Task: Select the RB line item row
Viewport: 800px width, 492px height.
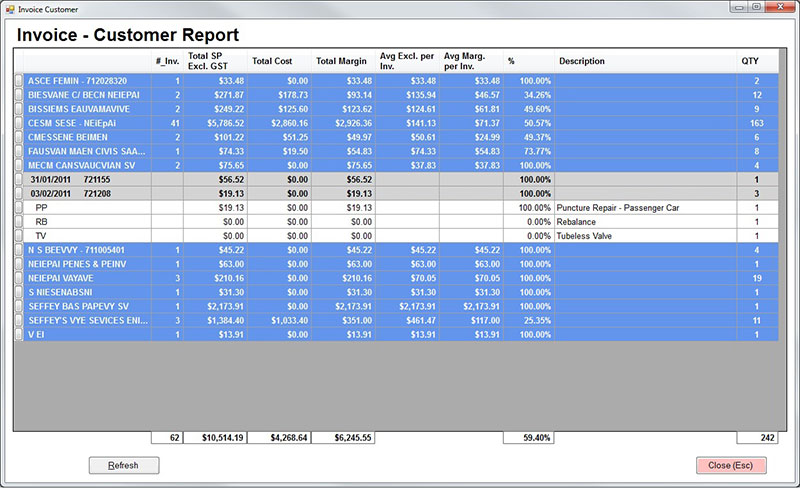Action: tap(396, 222)
